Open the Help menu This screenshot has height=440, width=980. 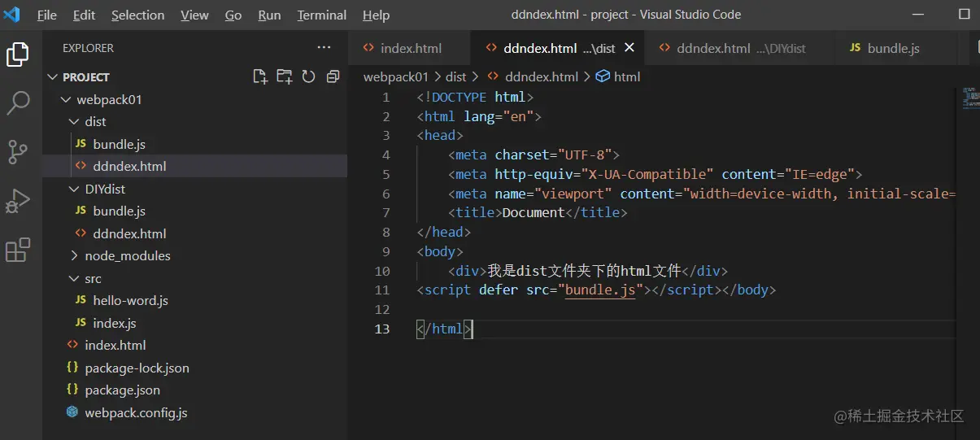coord(376,15)
